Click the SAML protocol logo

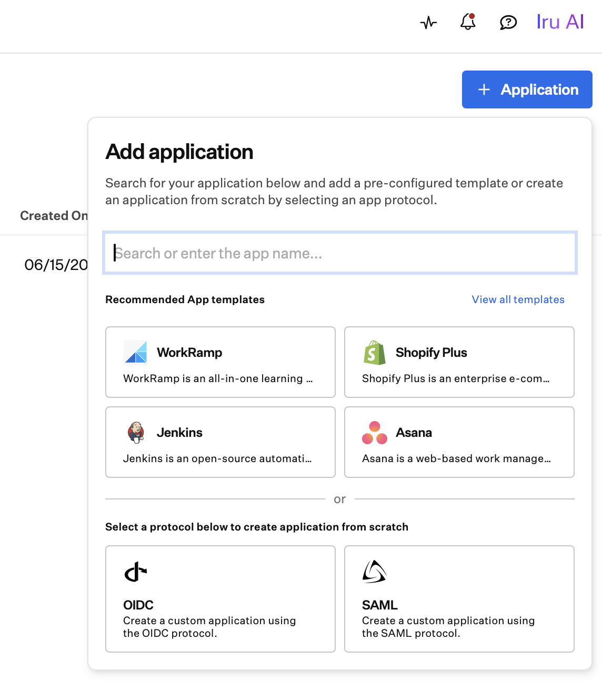tap(374, 572)
